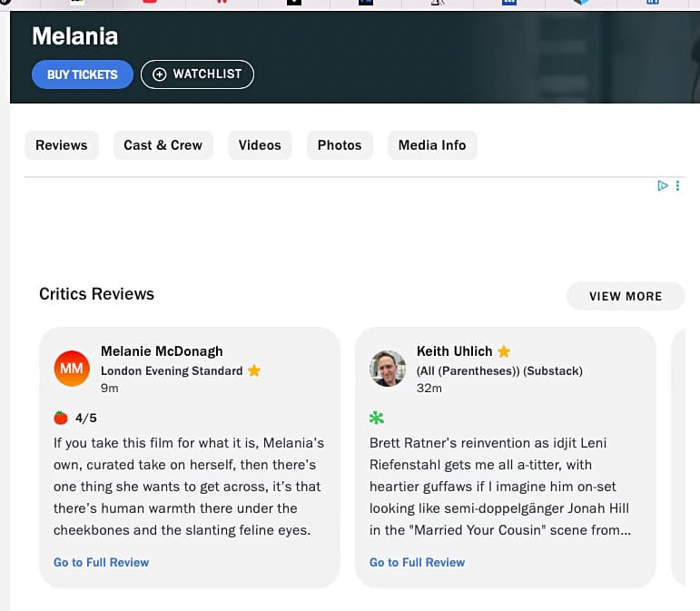Click the blue AdChoices triangle icon
This screenshot has height=611, width=700.
[663, 185]
